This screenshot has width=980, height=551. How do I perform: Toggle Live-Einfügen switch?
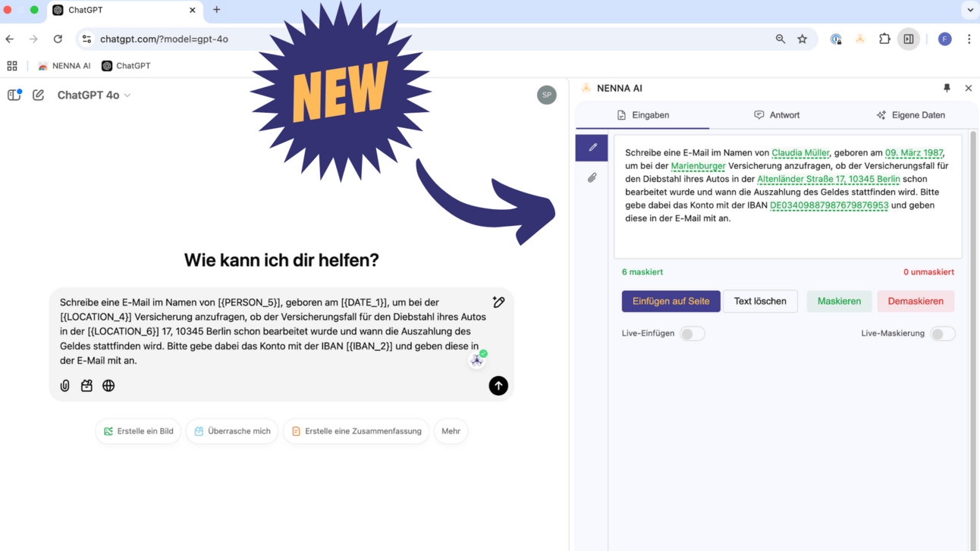pos(692,333)
